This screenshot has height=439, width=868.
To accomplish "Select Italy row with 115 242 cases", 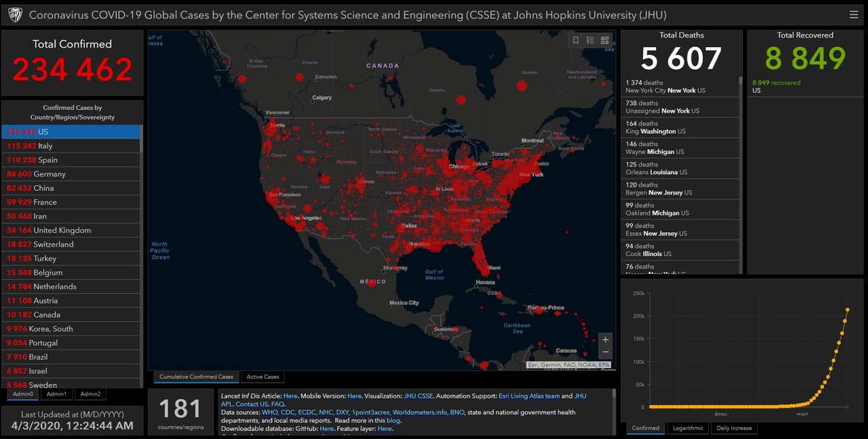I will 71,146.
